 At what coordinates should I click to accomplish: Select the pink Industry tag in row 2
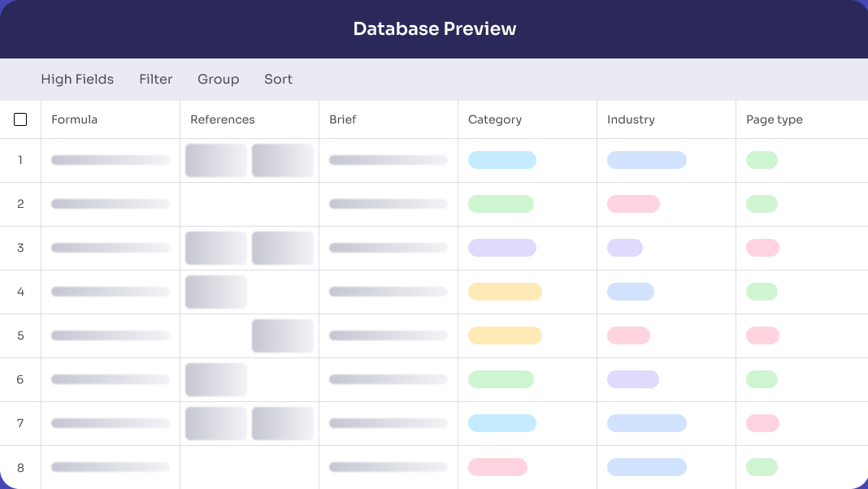pyautogui.click(x=633, y=204)
